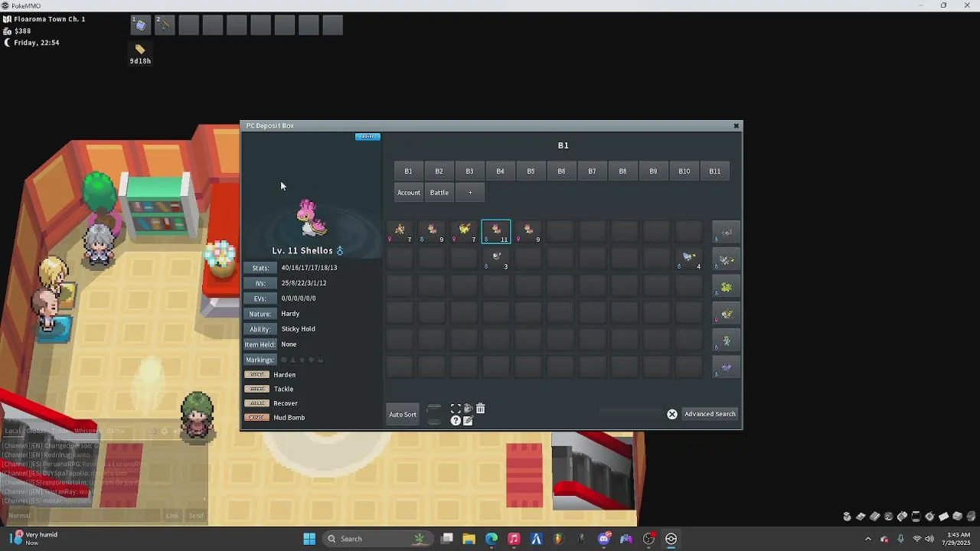The height and width of the screenshot is (551, 980).
Task: Use hotbar slot 1 item
Action: point(140,25)
